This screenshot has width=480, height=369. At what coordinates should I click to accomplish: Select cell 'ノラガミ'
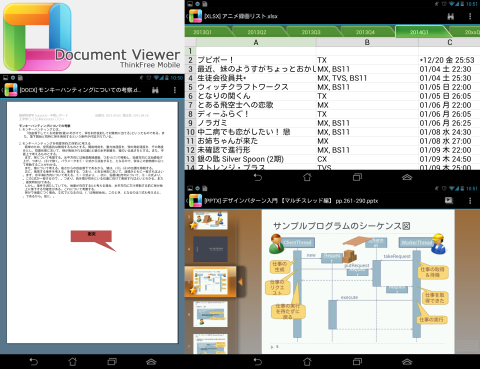(x=256, y=123)
